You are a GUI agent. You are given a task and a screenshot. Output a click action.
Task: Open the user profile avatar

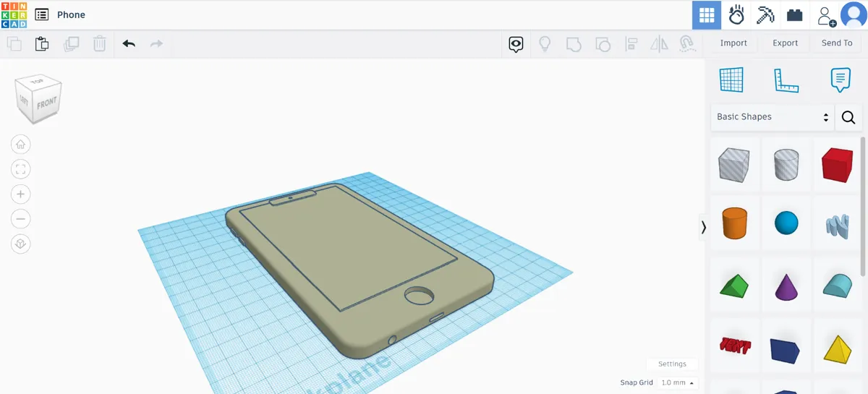(x=854, y=15)
